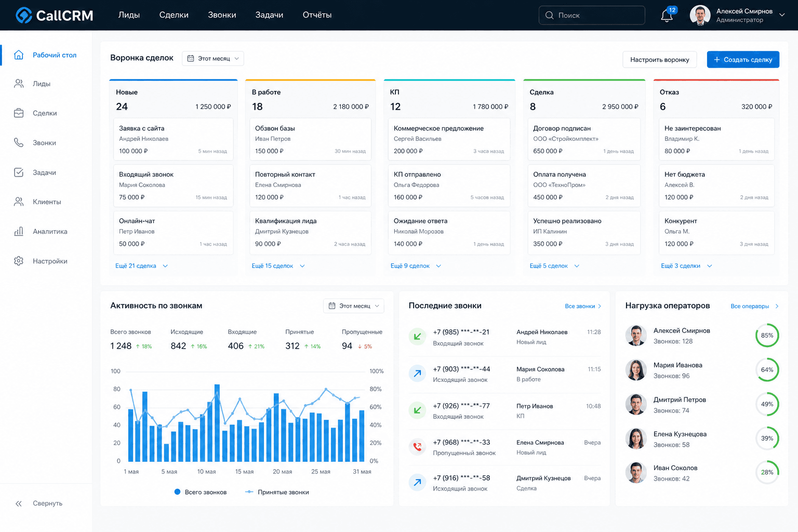798x532 pixels.
Task: Click the CallCRM logo icon
Action: click(23, 15)
